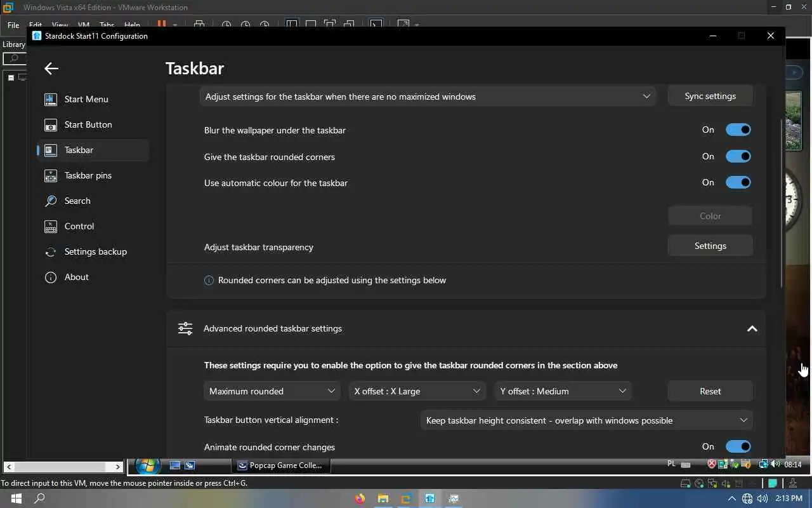This screenshot has height=508, width=812.
Task: Open the VMware File menu
Action: 13,25
